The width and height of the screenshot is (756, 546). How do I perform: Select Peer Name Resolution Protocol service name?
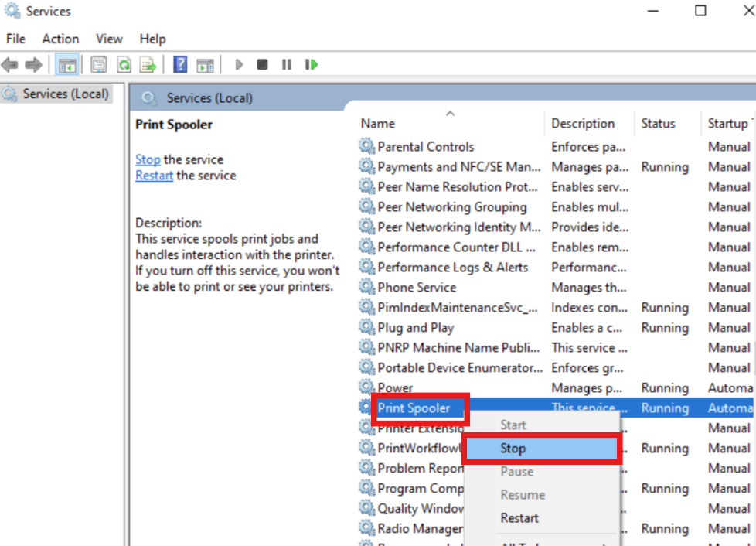click(x=458, y=187)
